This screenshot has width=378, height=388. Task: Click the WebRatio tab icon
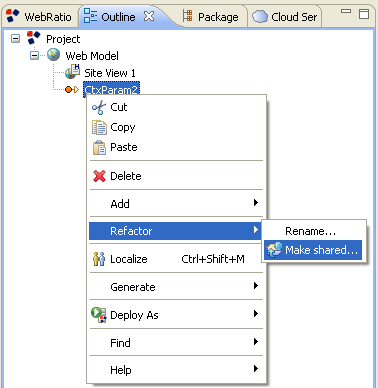(13, 16)
